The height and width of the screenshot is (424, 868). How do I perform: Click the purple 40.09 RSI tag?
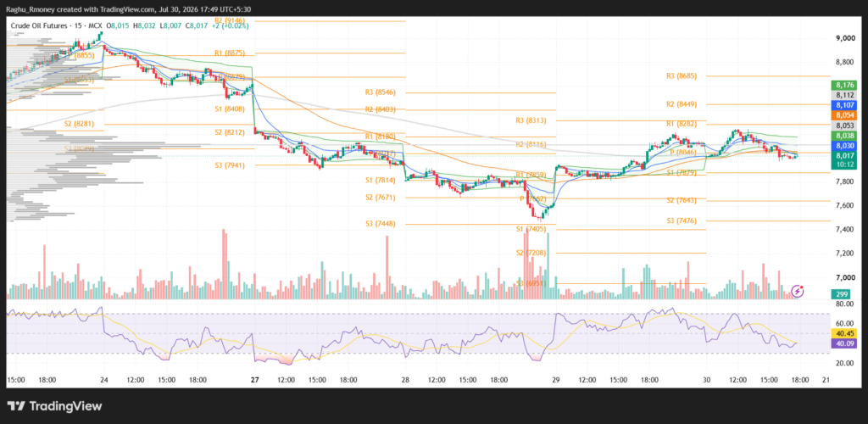pyautogui.click(x=845, y=343)
